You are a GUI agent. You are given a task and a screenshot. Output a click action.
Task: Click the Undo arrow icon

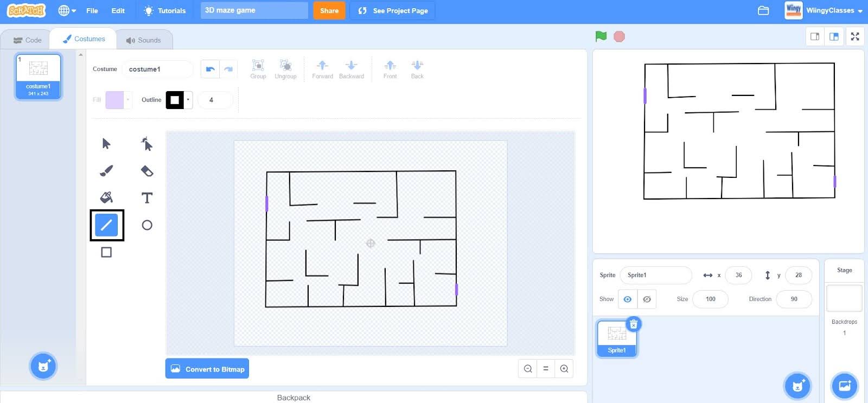[210, 69]
